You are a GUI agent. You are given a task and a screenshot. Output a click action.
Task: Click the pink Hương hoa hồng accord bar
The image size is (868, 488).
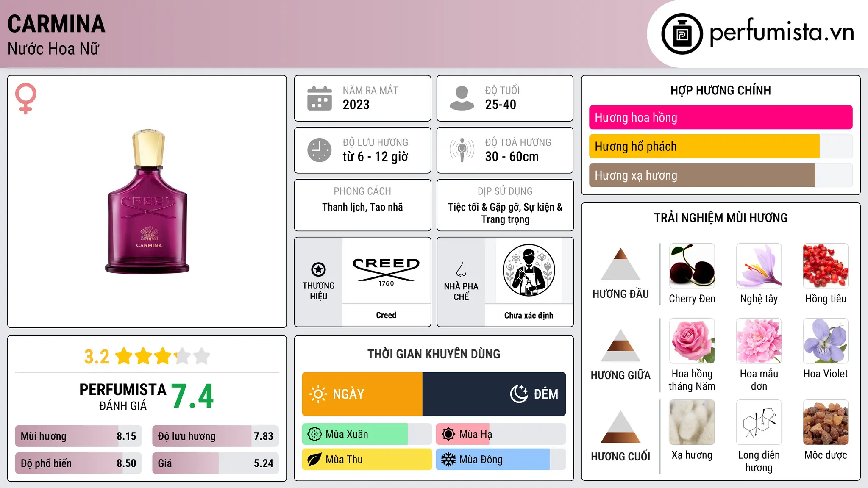click(x=721, y=117)
